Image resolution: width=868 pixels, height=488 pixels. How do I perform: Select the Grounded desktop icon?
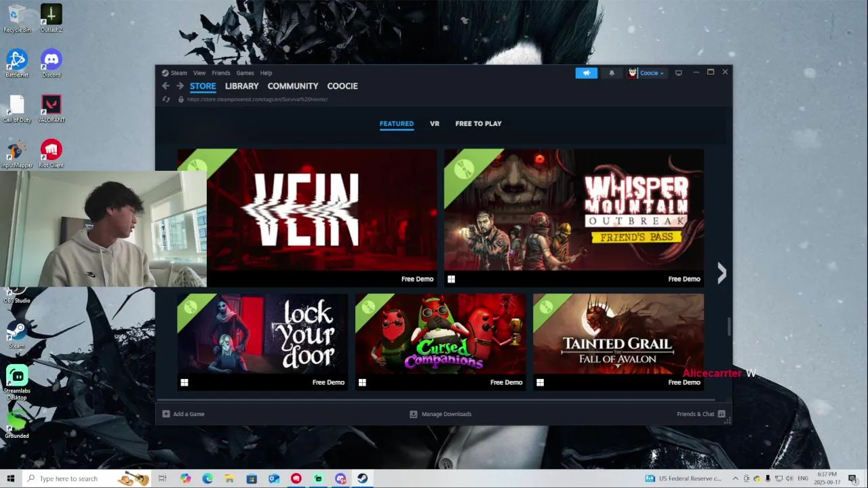pyautogui.click(x=17, y=426)
